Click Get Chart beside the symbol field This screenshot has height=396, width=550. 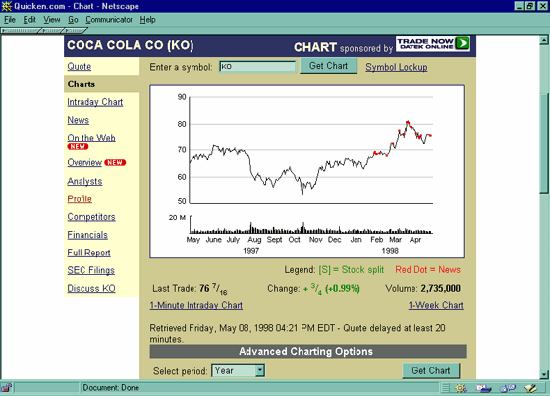(x=328, y=66)
